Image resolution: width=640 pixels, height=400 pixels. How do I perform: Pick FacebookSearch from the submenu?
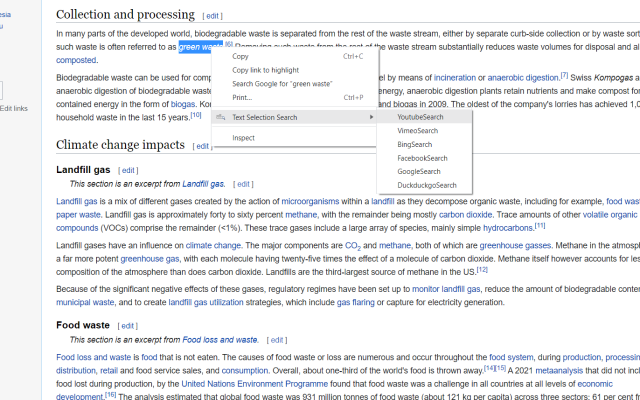424,158
